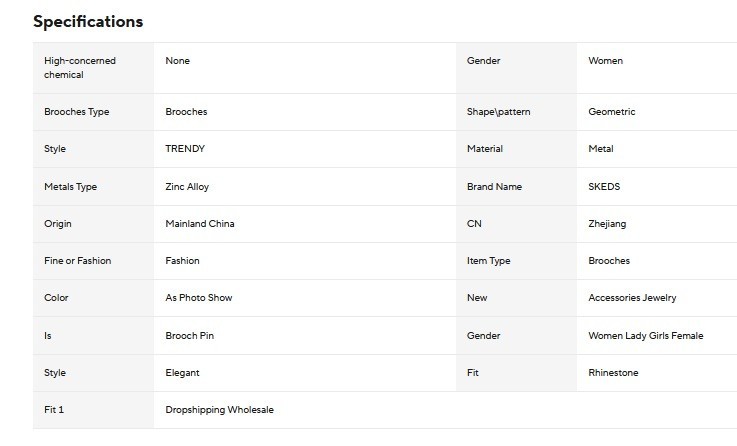Select the Zhejiang value

click(x=607, y=224)
